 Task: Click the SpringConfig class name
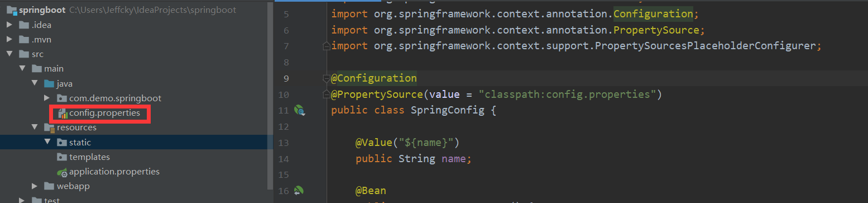tap(447, 110)
